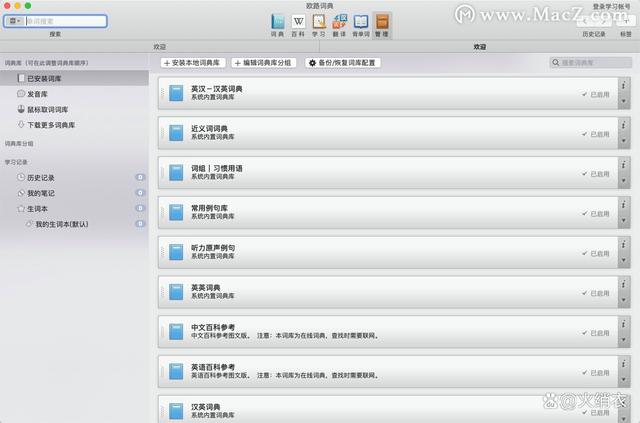Show info for 英语百科参考
Image resolution: width=640 pixels, height=423 pixels.
pyautogui.click(x=624, y=363)
